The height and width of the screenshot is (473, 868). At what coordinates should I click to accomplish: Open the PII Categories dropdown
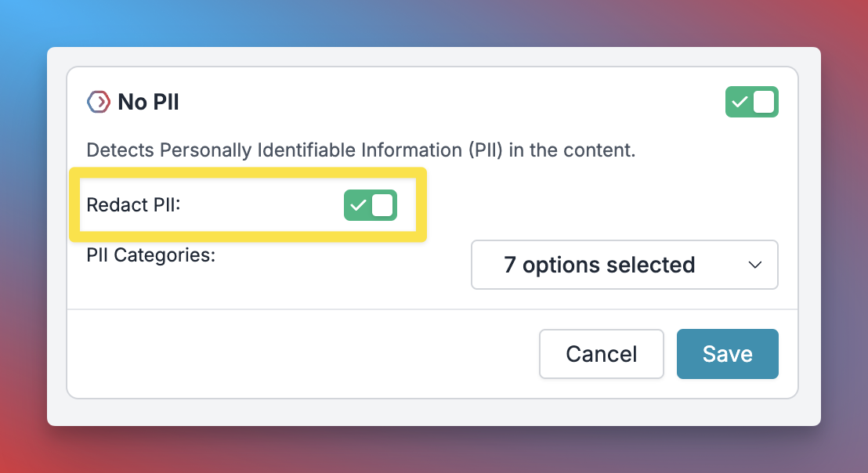tap(624, 265)
